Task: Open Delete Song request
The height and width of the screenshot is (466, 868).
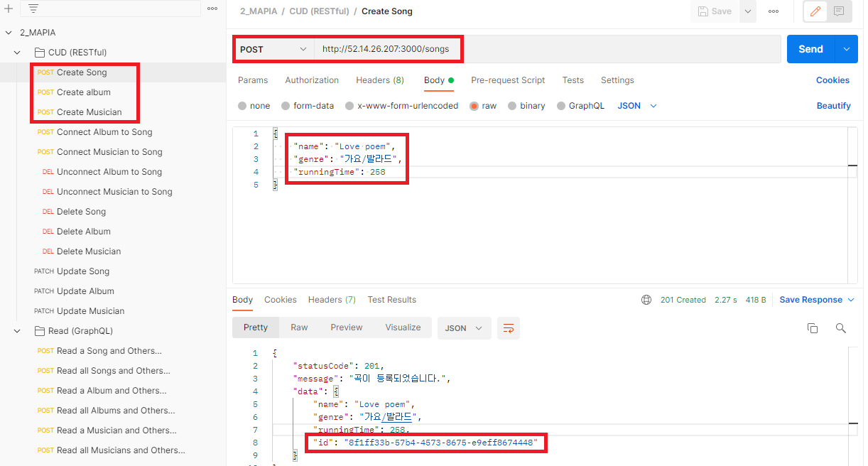Action: point(81,212)
